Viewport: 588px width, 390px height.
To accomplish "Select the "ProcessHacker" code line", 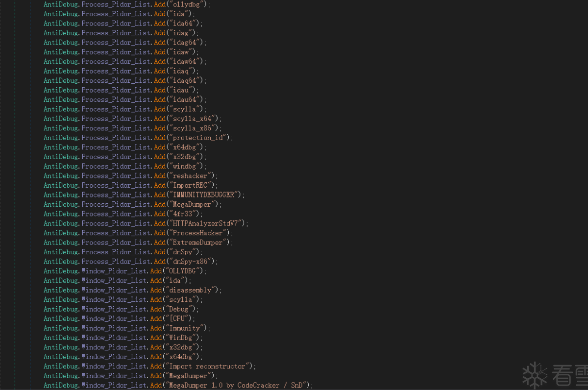I will pos(139,233).
